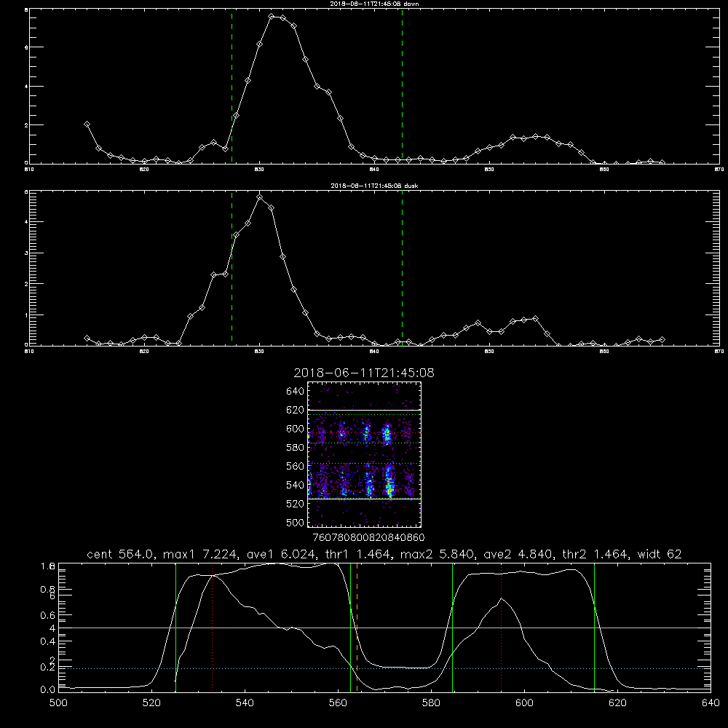Click the right green dashed line in dusk plot
728x728 pixels.
click(x=402, y=268)
